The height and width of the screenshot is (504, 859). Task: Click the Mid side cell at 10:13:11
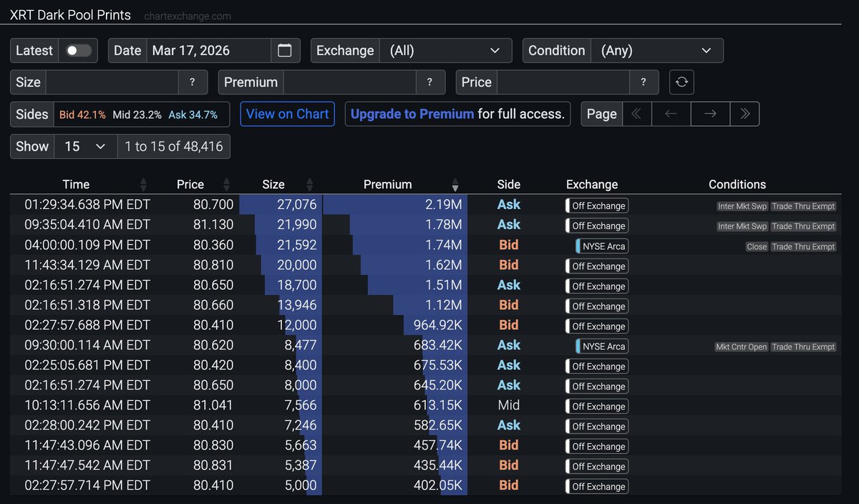[x=509, y=405]
